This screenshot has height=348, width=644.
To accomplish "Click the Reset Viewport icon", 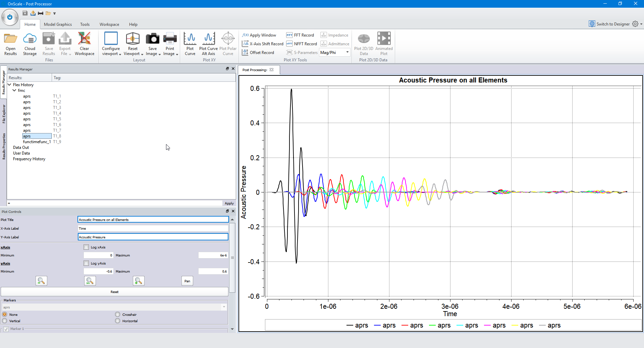I will [133, 39].
